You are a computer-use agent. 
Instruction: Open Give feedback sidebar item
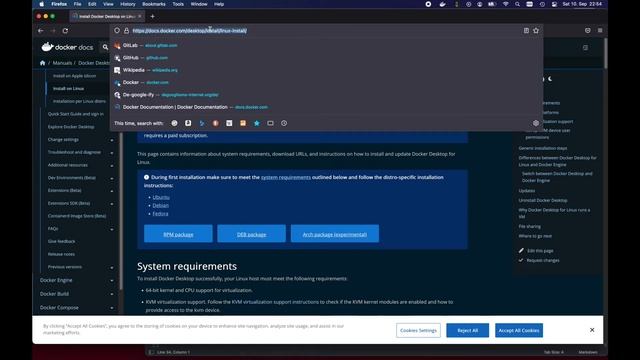[x=61, y=241]
